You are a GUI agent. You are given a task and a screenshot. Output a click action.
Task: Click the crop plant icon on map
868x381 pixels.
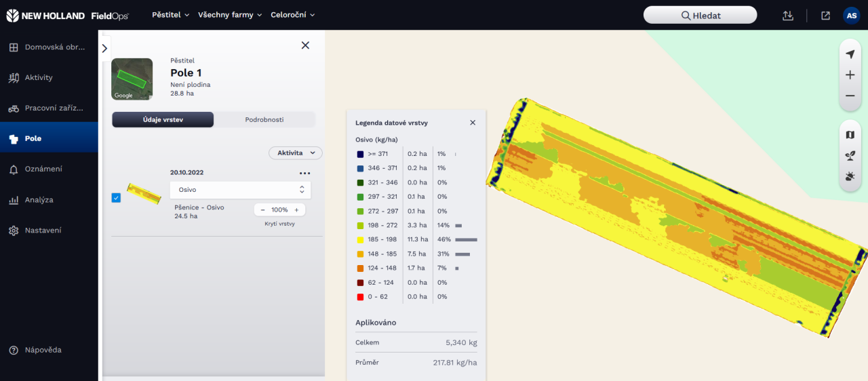[850, 156]
